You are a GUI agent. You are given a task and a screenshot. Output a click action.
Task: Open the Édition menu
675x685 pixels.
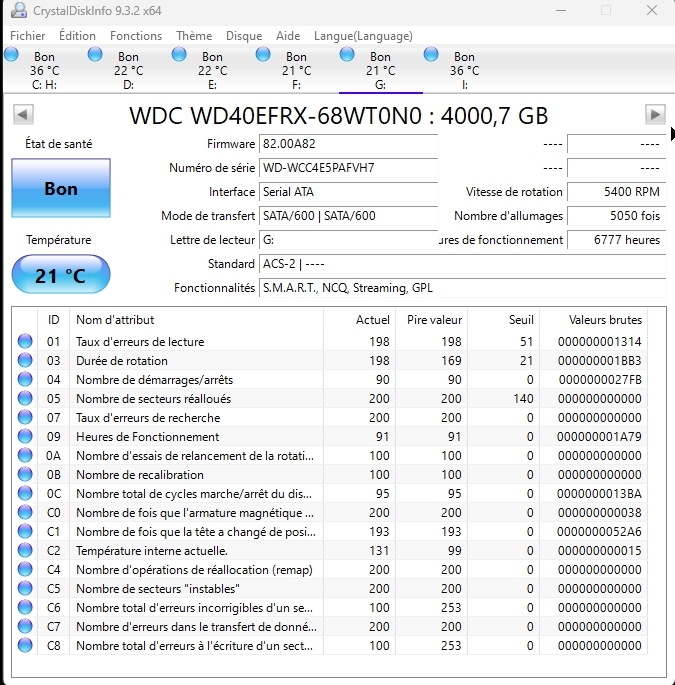pos(77,36)
